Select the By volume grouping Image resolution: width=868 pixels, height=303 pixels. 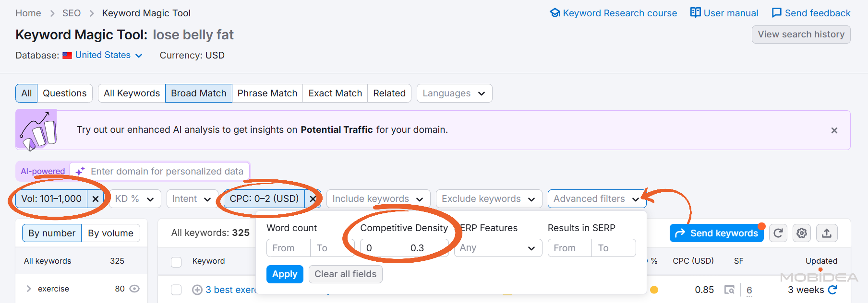point(110,233)
